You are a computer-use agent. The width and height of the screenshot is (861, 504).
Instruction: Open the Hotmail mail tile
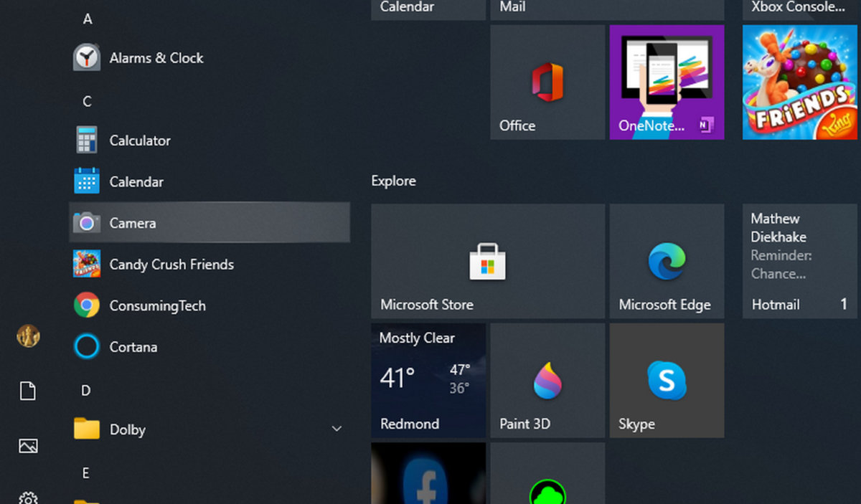point(800,261)
